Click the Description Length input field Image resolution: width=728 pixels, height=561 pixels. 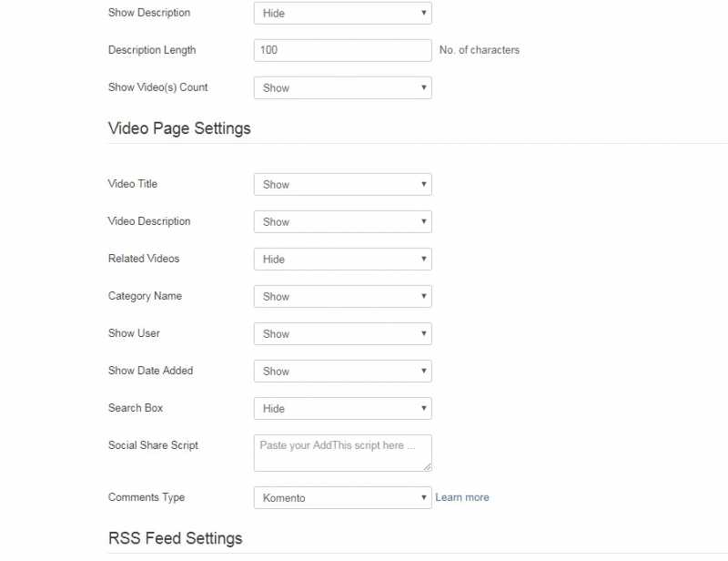point(342,50)
